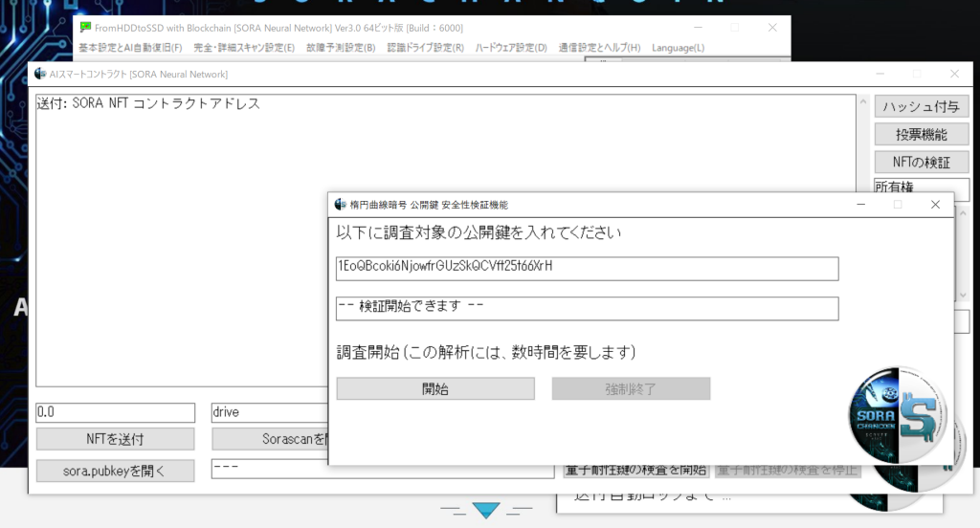Click the blue down-arrow on webpage
The height and width of the screenshot is (528, 980).
point(485,510)
